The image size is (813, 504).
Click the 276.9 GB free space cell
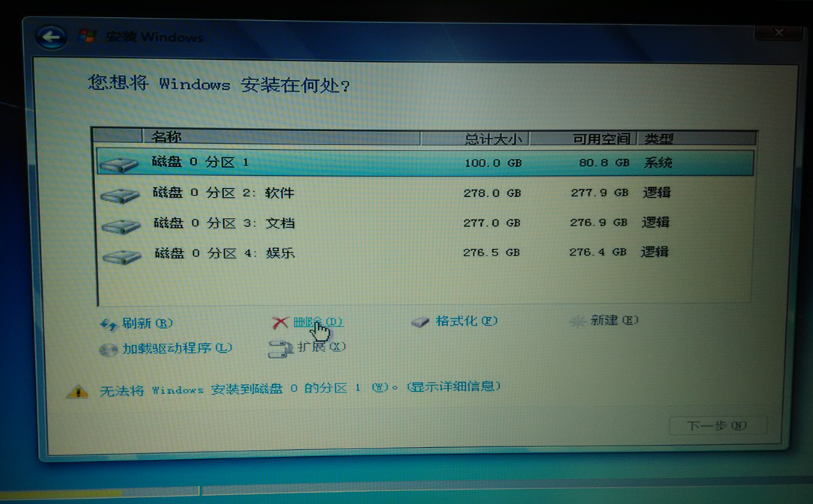[599, 222]
